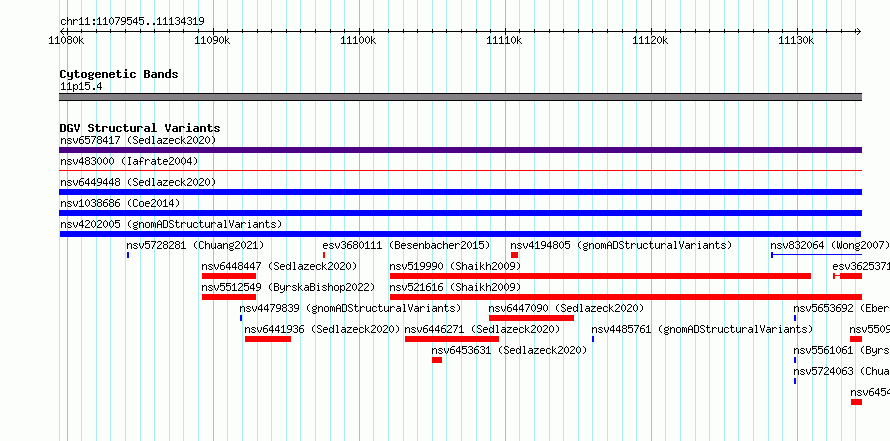
Task: Open nsv6446271 (Sedlazeck2020) label
Action: pyautogui.click(x=482, y=329)
